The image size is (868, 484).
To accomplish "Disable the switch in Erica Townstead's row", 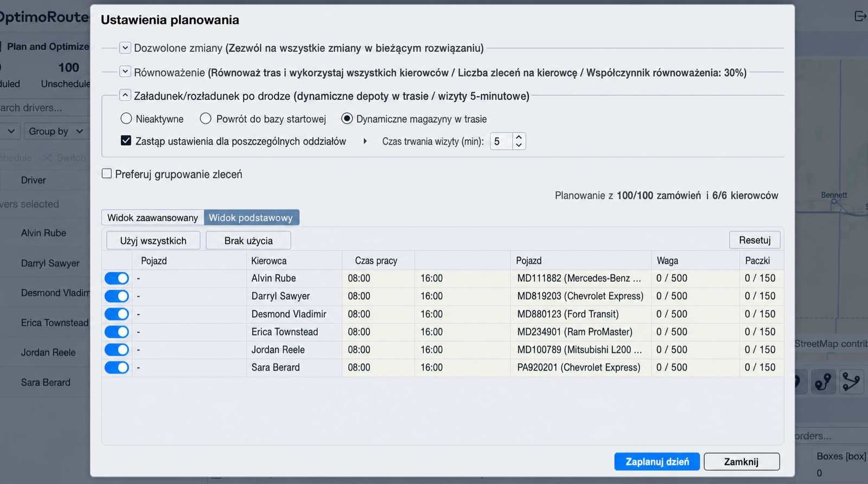I will click(x=117, y=332).
